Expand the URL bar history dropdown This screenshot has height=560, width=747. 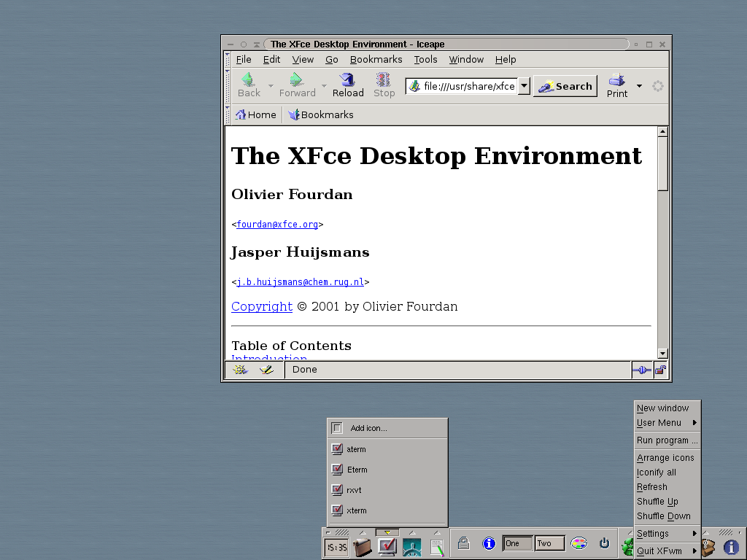coord(524,86)
